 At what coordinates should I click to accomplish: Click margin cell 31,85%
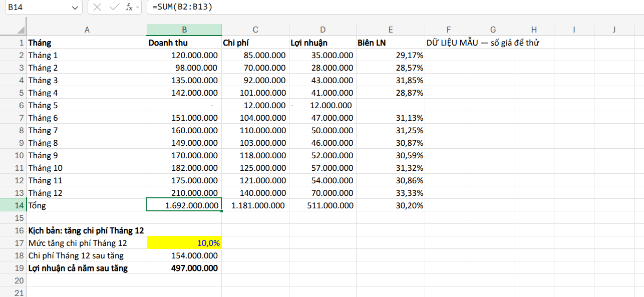pos(391,80)
